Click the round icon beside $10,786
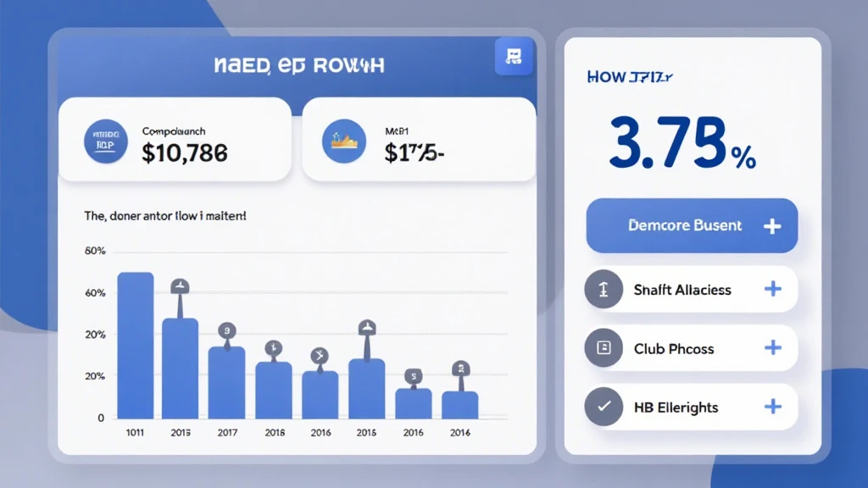This screenshot has width=868, height=488. point(106,141)
